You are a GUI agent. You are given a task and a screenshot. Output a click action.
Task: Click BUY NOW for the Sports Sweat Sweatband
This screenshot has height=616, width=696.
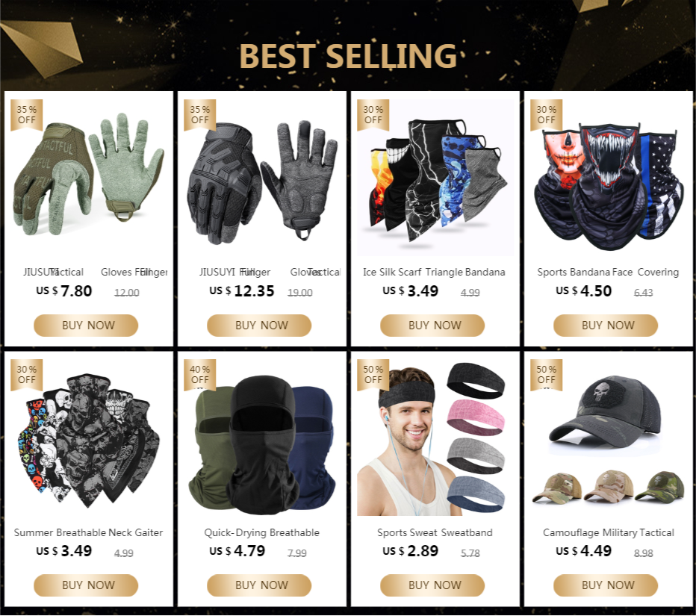coord(432,585)
